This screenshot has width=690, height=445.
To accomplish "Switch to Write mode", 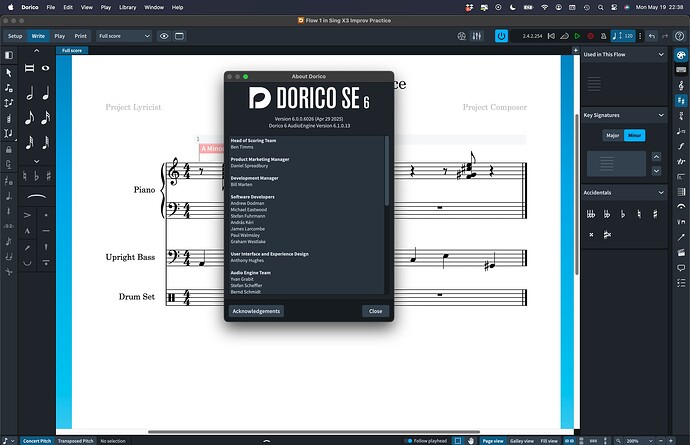I will [38, 36].
